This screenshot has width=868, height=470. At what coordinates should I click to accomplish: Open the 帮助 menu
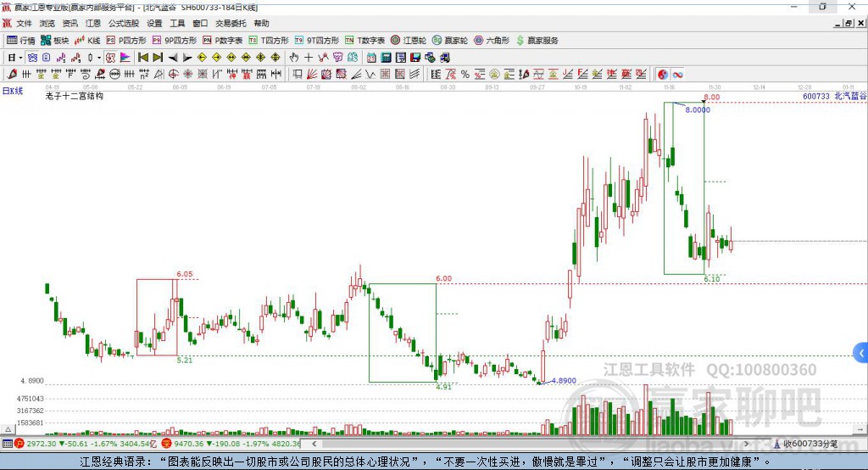[261, 23]
